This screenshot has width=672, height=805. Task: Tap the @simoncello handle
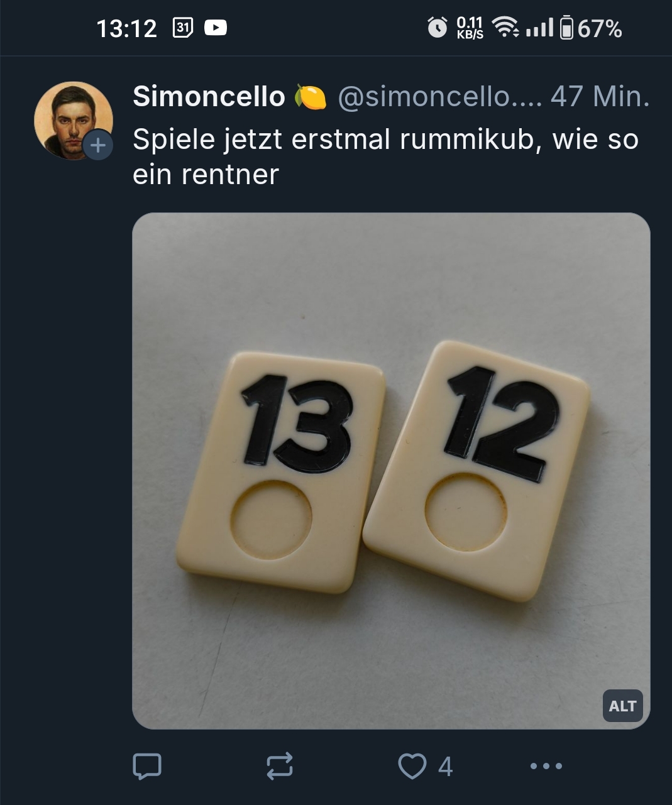click(439, 97)
